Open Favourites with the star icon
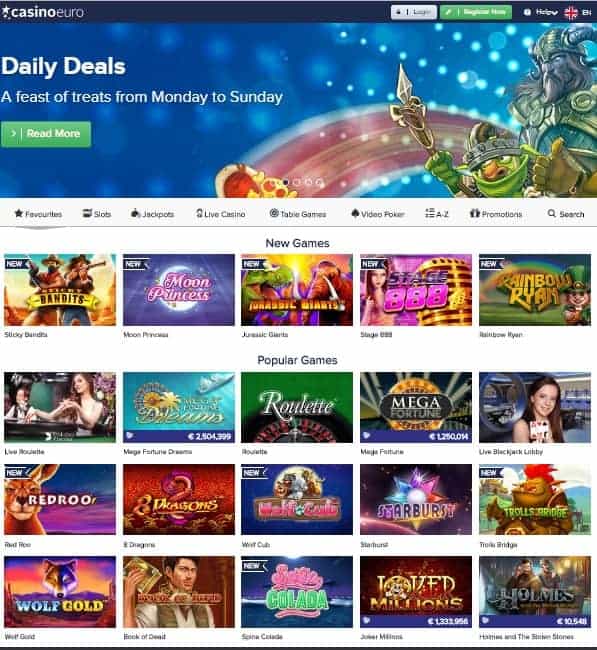The width and height of the screenshot is (597, 650). point(19,213)
